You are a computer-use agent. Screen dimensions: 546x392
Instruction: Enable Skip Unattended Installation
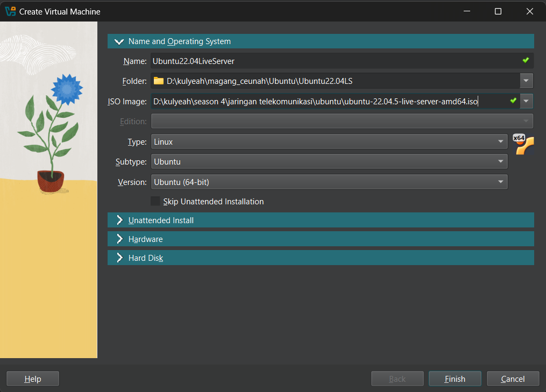click(155, 201)
